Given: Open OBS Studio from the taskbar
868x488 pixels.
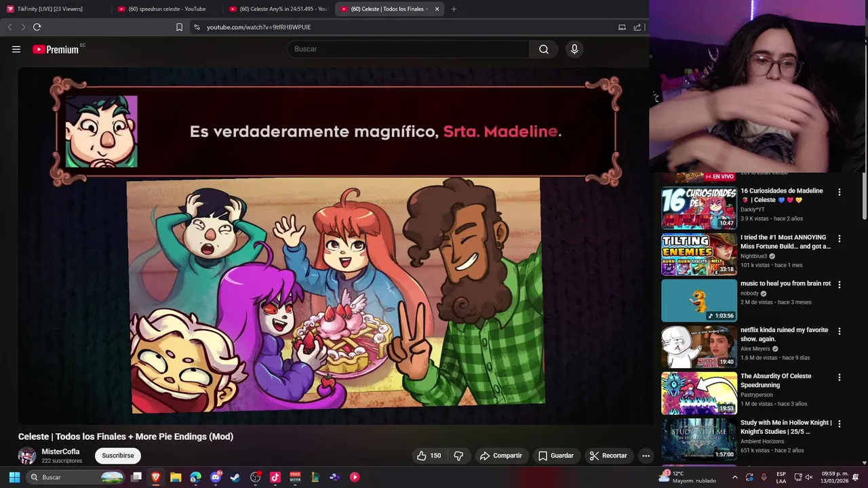Looking at the screenshot, I should (x=255, y=477).
